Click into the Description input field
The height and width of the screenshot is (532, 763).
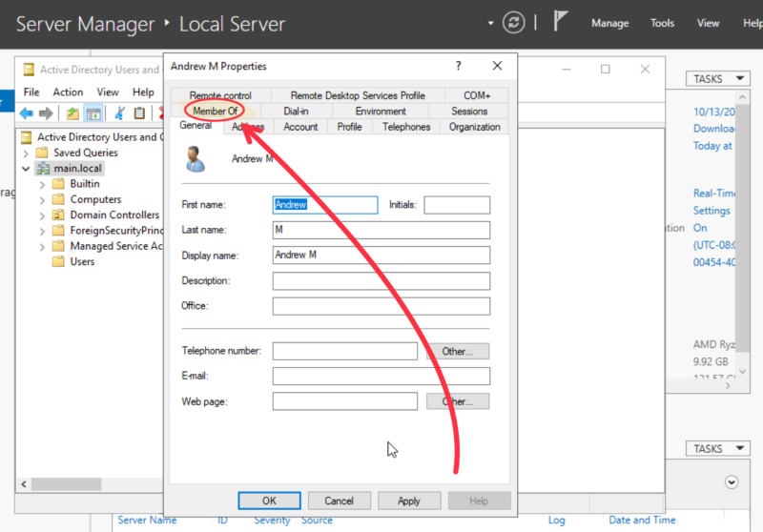381,281
